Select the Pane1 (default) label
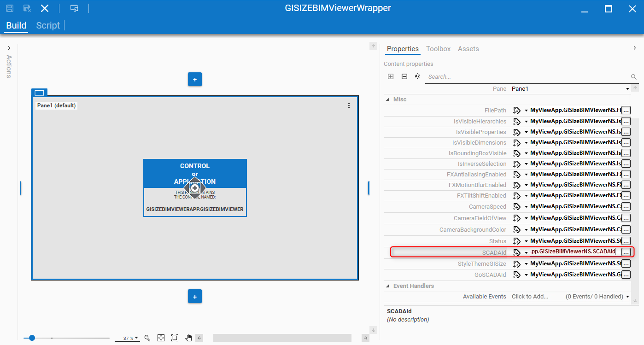The image size is (644, 345). (x=57, y=105)
